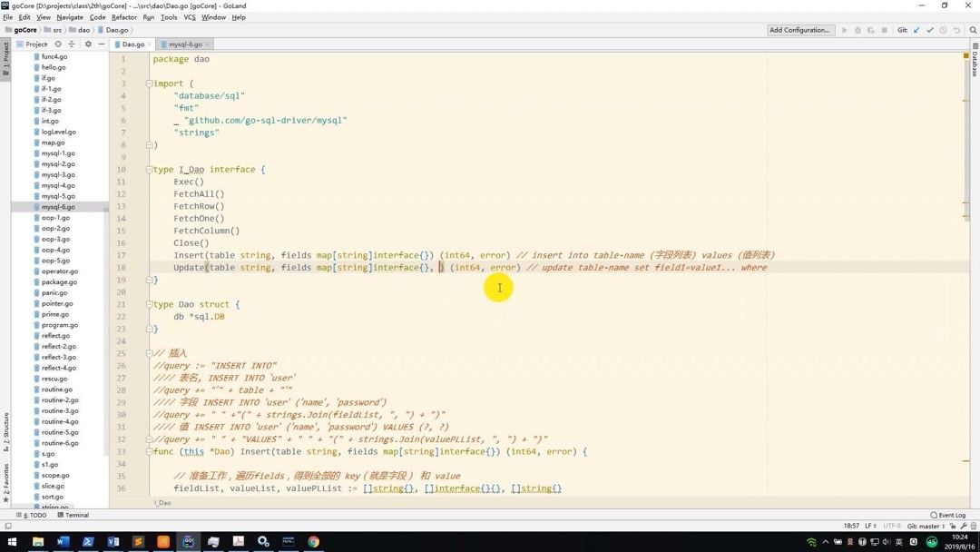Toggle the TODO tool window
The image size is (980, 552).
point(34,515)
